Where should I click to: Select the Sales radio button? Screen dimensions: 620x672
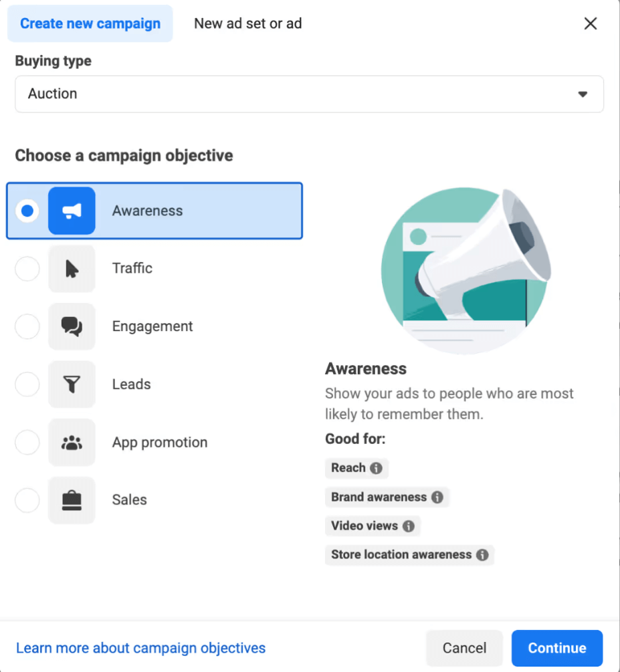click(x=27, y=500)
